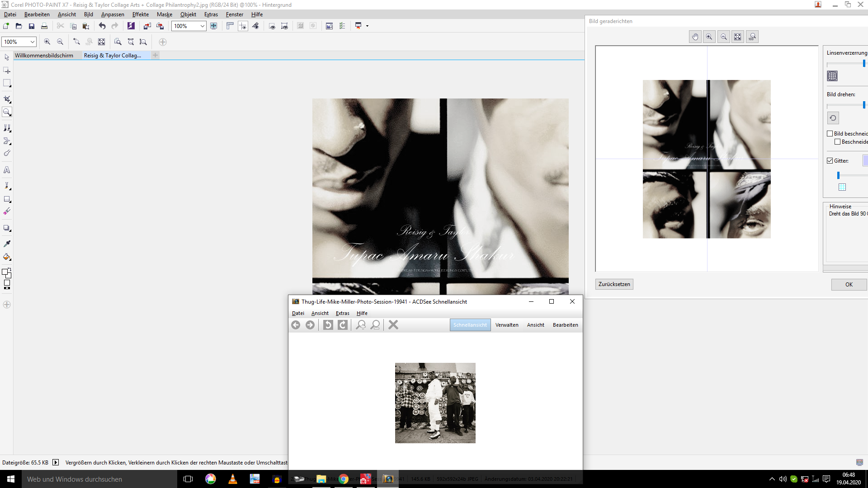Select the Text tool in toolbox
The image size is (868, 488).
pyautogui.click(x=7, y=170)
